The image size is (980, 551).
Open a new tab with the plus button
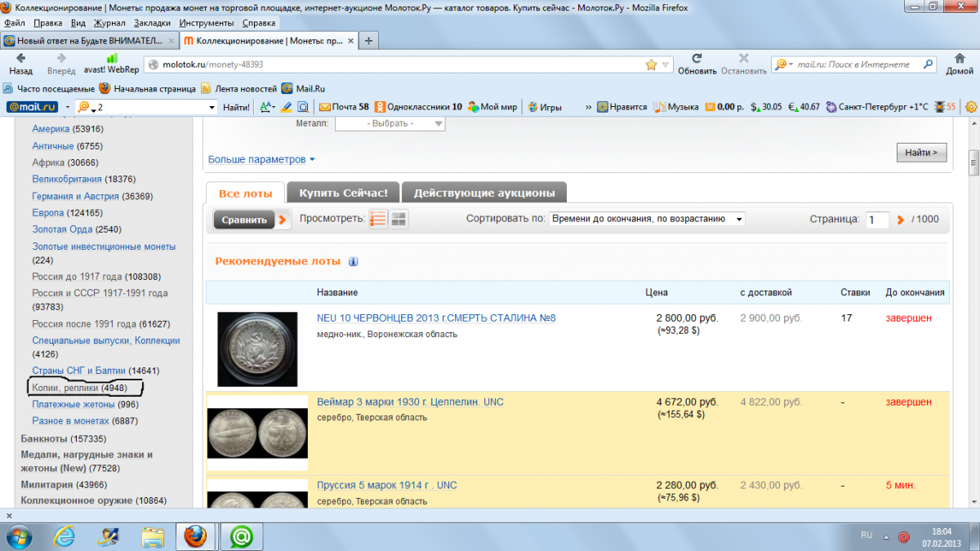[368, 40]
